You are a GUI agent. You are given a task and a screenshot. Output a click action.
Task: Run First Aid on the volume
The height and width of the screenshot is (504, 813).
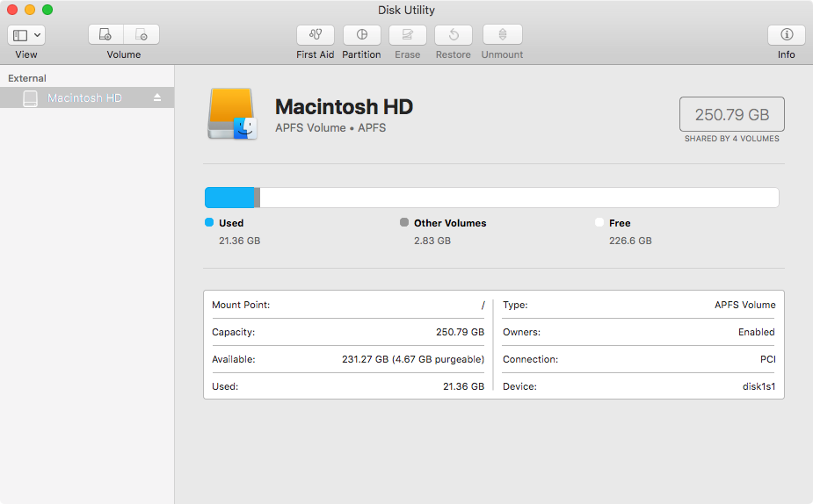[316, 35]
